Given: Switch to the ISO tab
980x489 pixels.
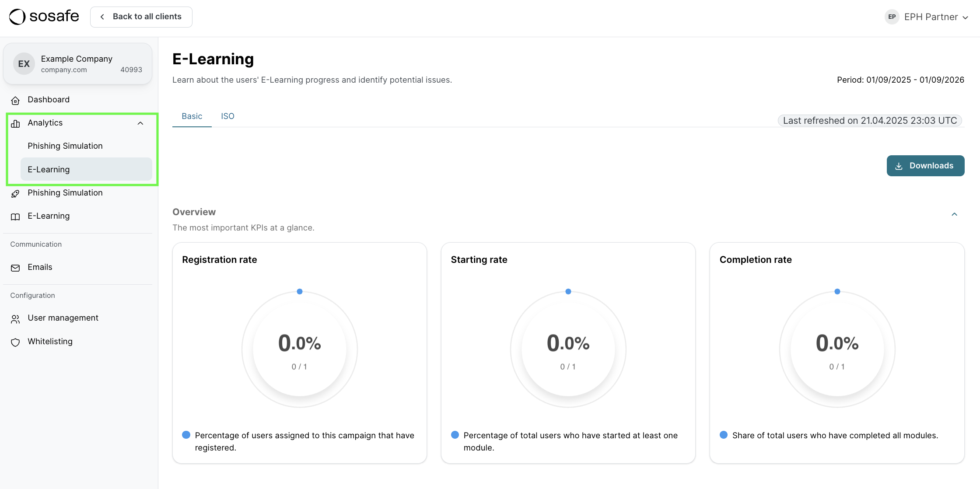Looking at the screenshot, I should pos(227,116).
